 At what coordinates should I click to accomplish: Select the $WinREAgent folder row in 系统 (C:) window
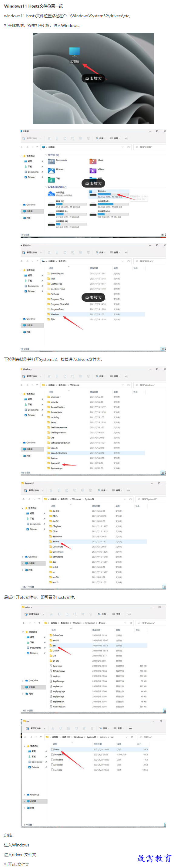tap(95, 274)
